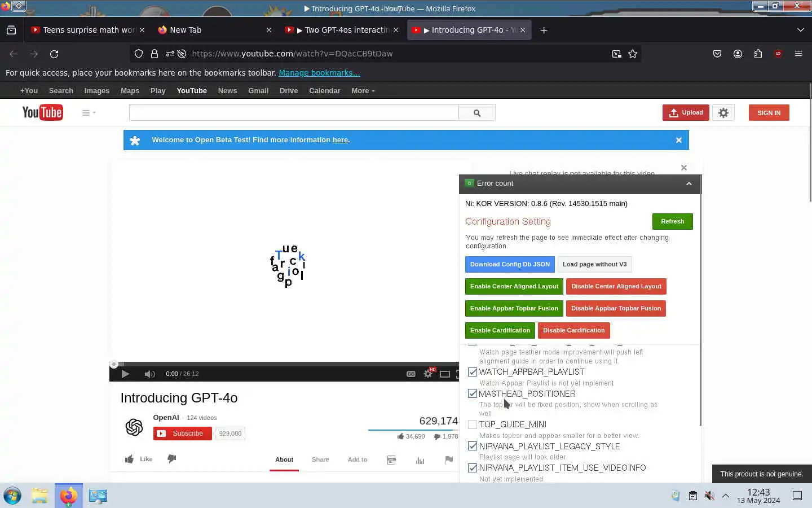Bookmark this page with the star icon
This screenshot has width=812, height=508.
(633, 54)
